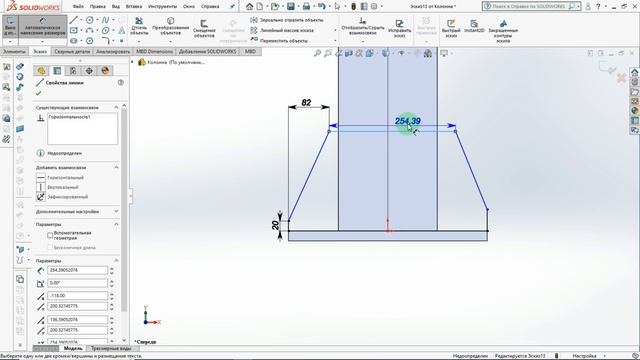Click Rapid Sketch (Быстрый эскиз)
Image resolution: width=640 pixels, height=360 pixels.
(x=451, y=29)
